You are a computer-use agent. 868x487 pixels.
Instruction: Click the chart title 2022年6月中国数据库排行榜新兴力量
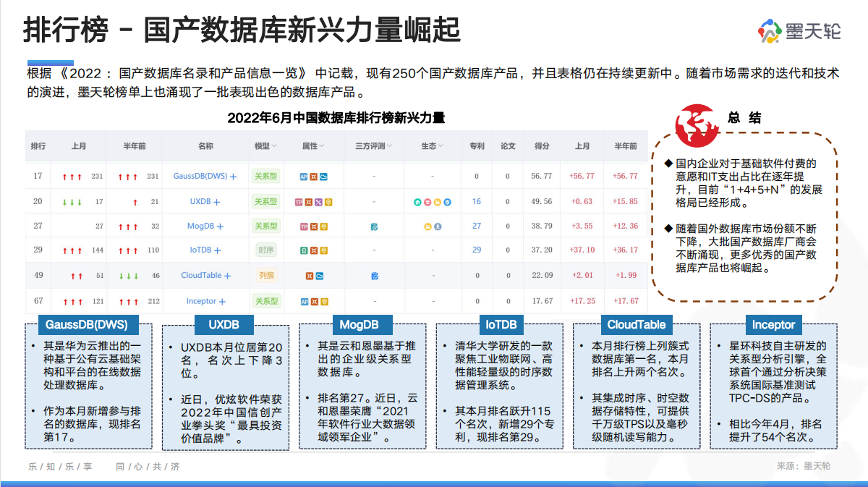point(336,117)
